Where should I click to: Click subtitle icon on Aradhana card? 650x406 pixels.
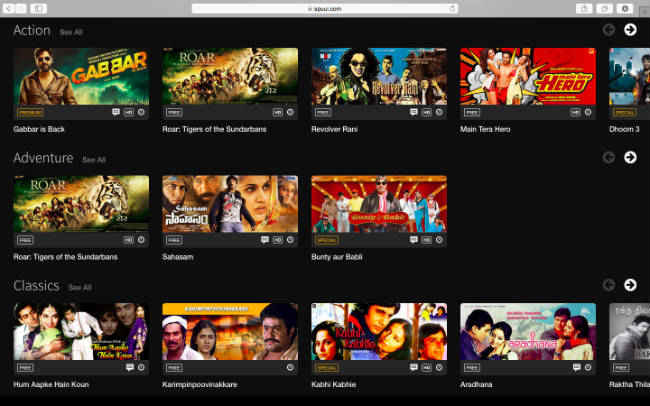[577, 367]
